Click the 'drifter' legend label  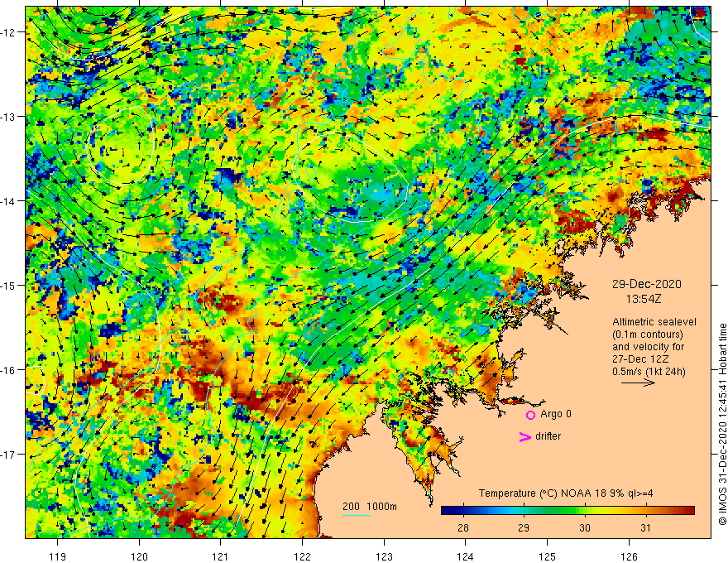pyautogui.click(x=548, y=436)
